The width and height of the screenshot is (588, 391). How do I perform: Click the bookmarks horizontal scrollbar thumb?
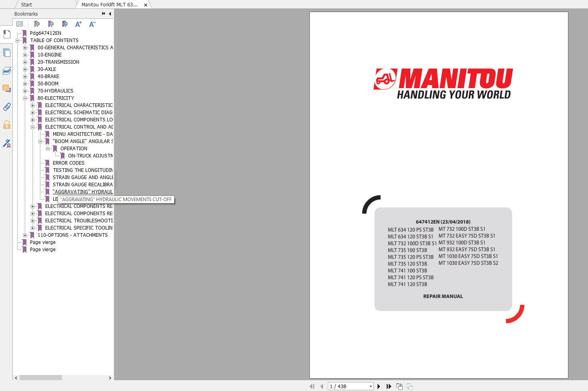click(41, 378)
